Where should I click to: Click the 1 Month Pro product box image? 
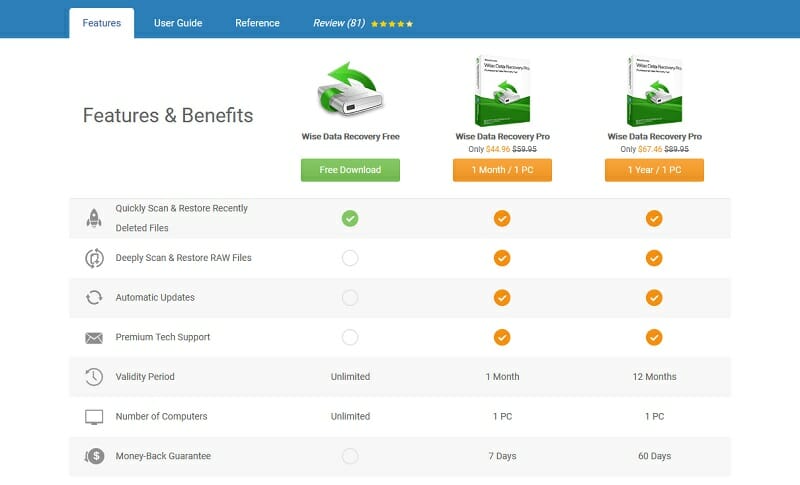[x=502, y=91]
